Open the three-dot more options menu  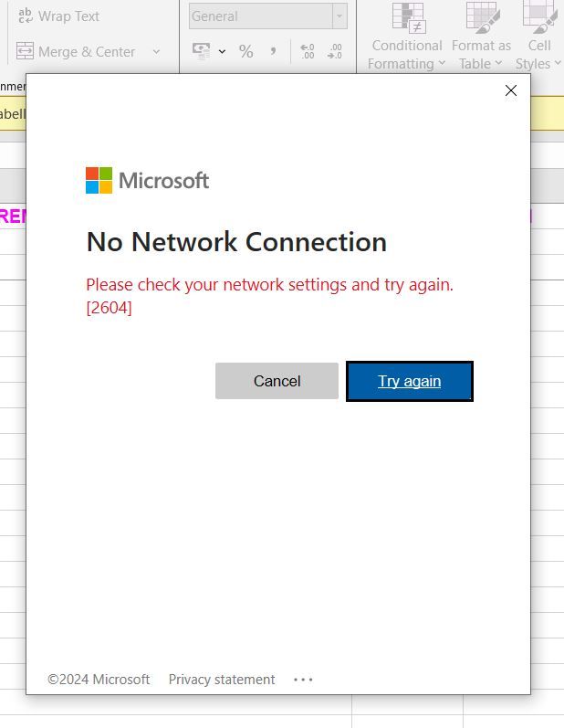303,680
